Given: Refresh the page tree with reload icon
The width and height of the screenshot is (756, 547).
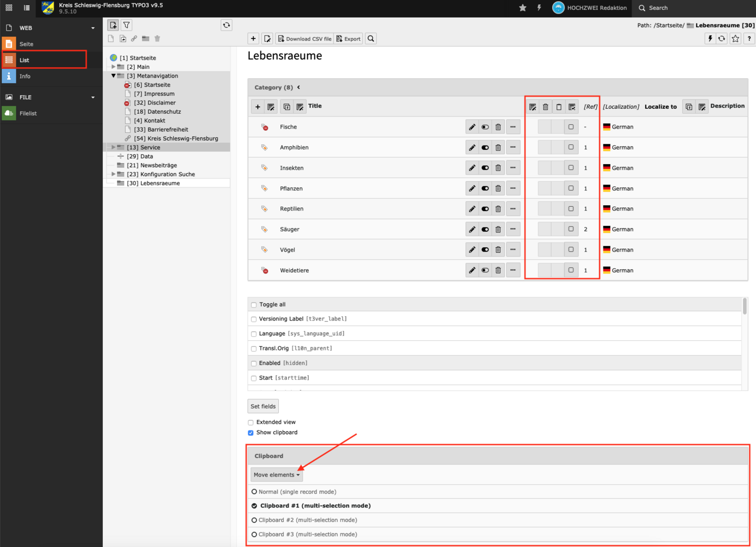Looking at the screenshot, I should [226, 25].
